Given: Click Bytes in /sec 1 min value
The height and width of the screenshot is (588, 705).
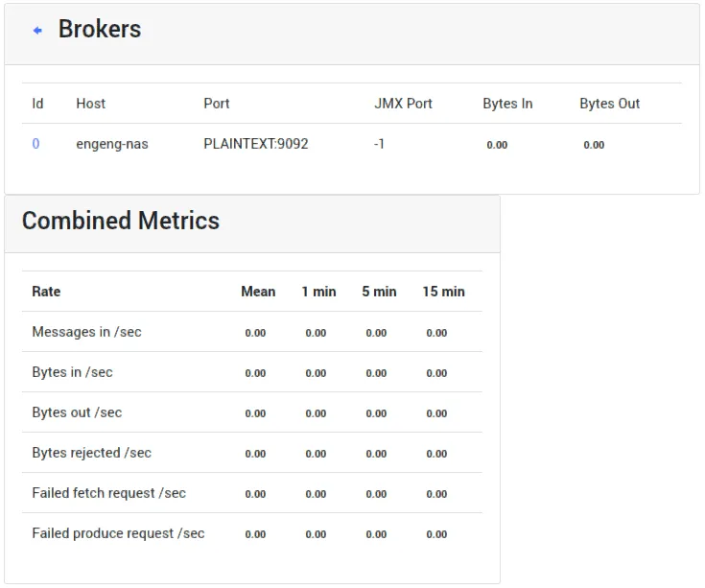Looking at the screenshot, I should tap(316, 373).
